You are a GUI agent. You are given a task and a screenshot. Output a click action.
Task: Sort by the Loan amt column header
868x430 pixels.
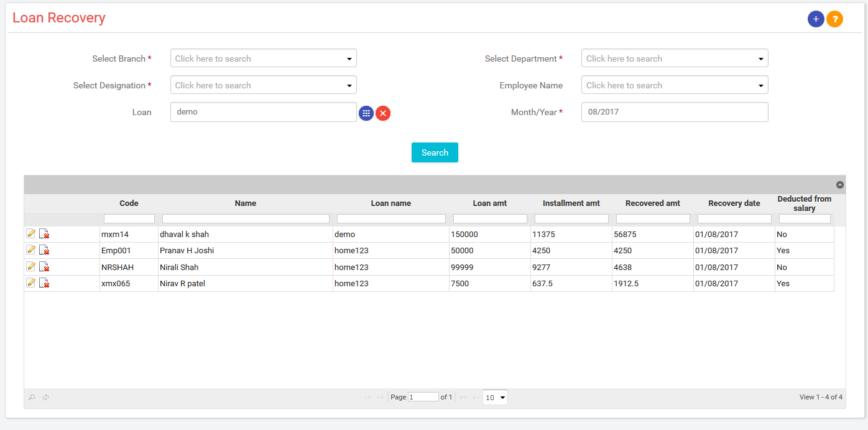(x=490, y=203)
